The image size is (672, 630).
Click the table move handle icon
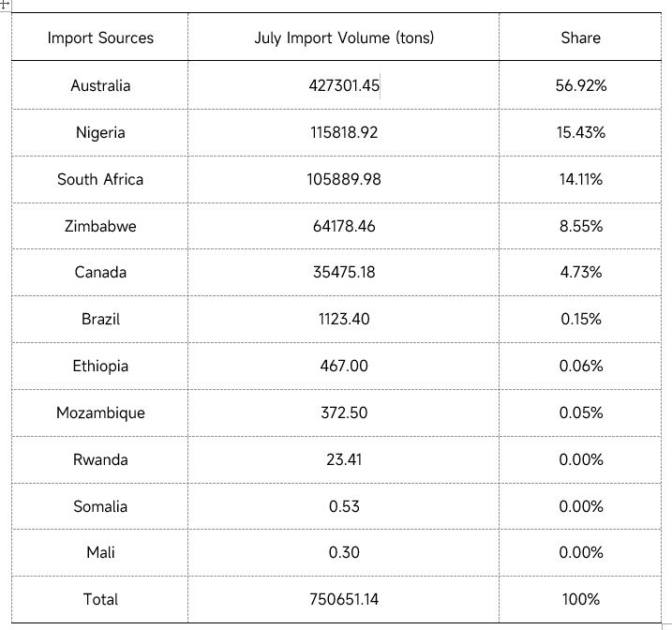point(5,6)
